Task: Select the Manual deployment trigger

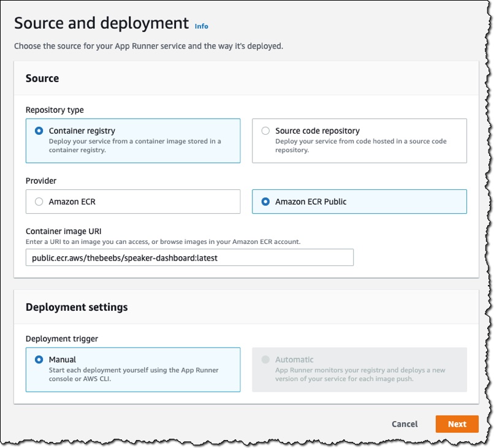Action: click(x=39, y=360)
